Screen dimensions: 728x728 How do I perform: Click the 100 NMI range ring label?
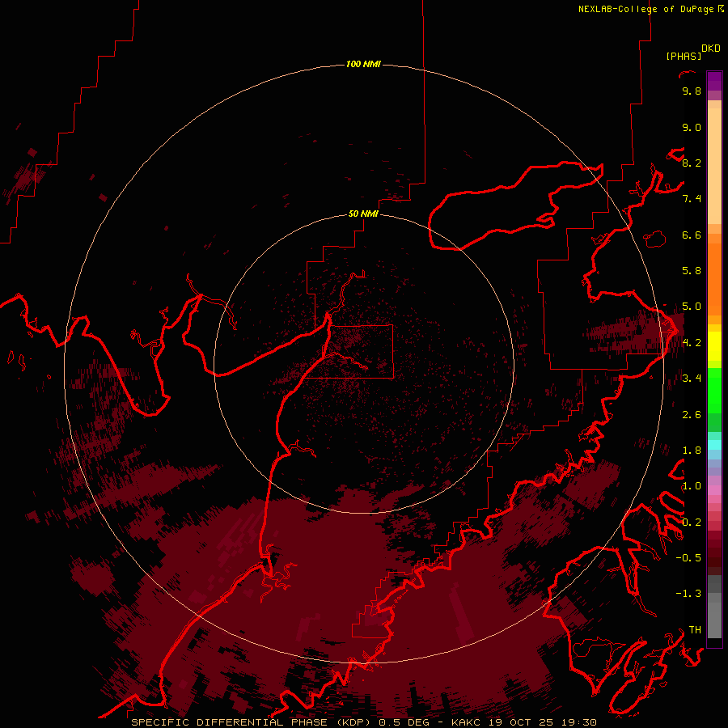(363, 64)
